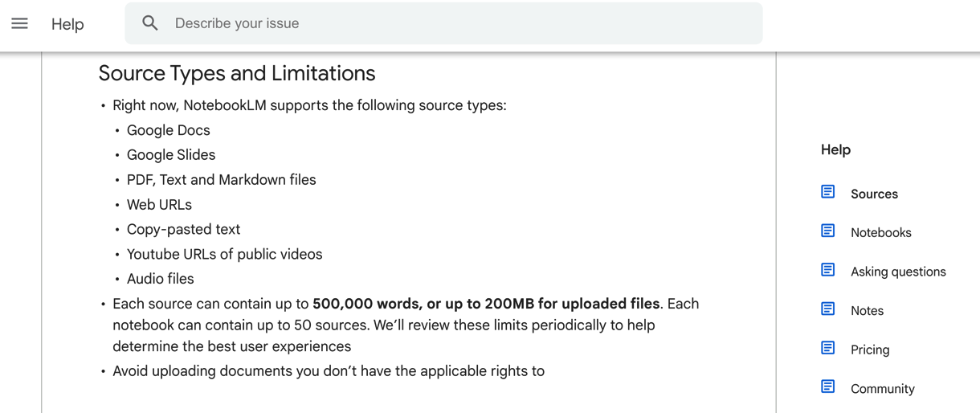This screenshot has width=980, height=413.
Task: View the Pricing help article
Action: point(869,350)
